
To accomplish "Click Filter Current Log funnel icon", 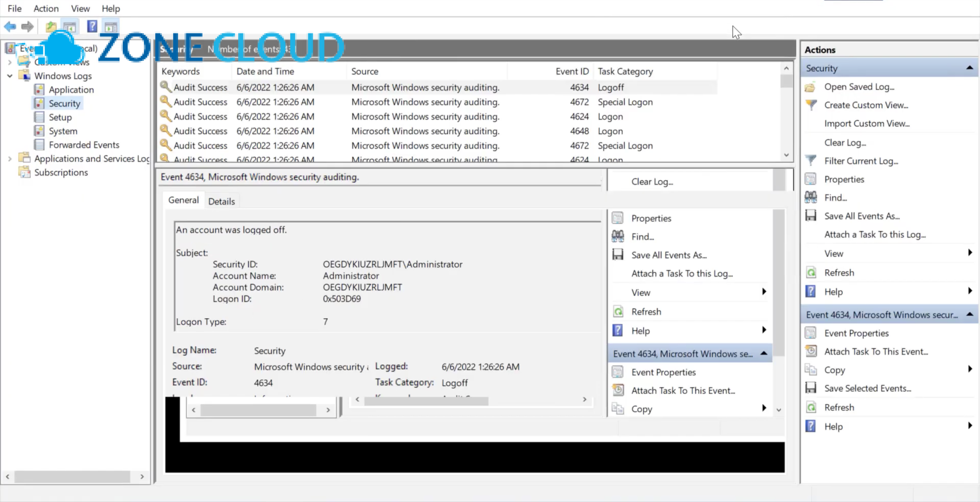I will [x=811, y=161].
